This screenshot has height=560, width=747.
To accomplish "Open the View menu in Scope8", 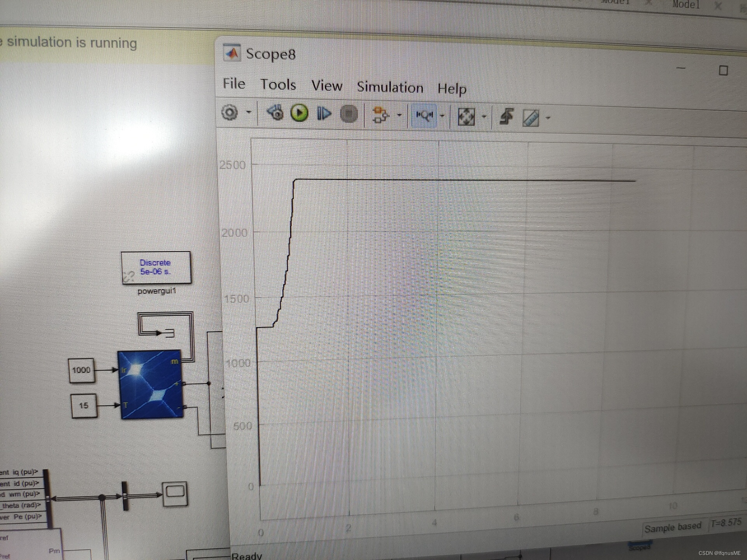I will (326, 86).
